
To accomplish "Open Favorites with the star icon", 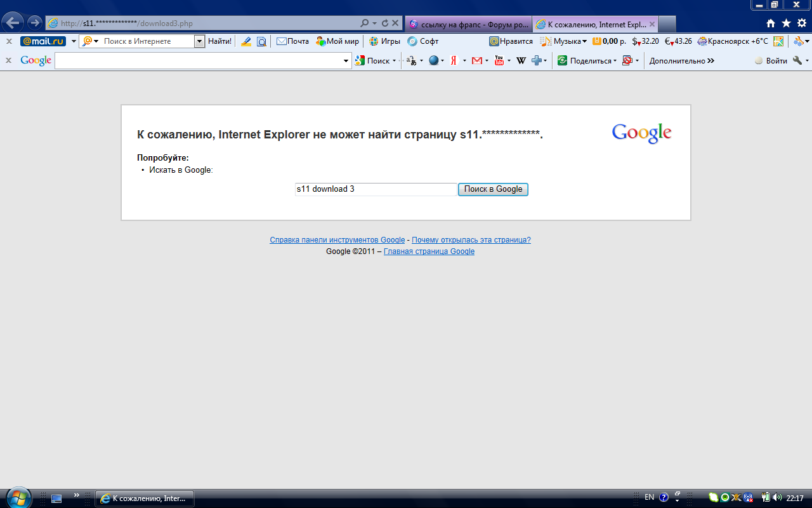I will (x=786, y=23).
